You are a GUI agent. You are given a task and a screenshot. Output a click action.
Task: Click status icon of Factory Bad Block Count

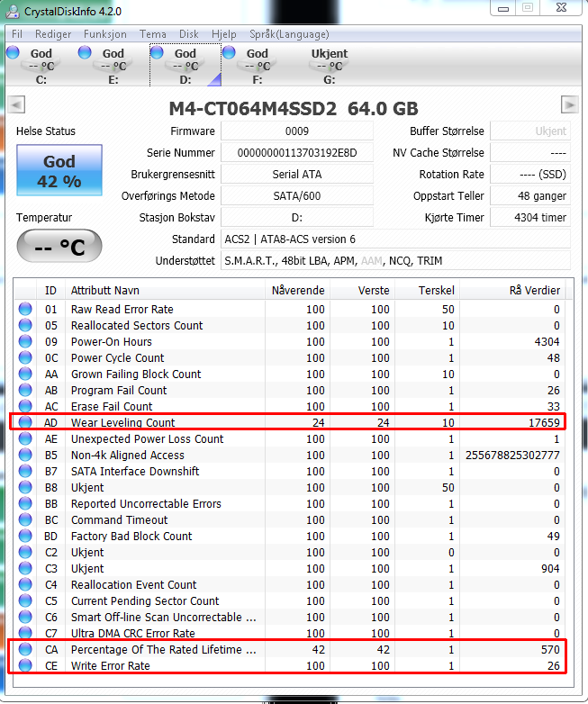(x=25, y=536)
